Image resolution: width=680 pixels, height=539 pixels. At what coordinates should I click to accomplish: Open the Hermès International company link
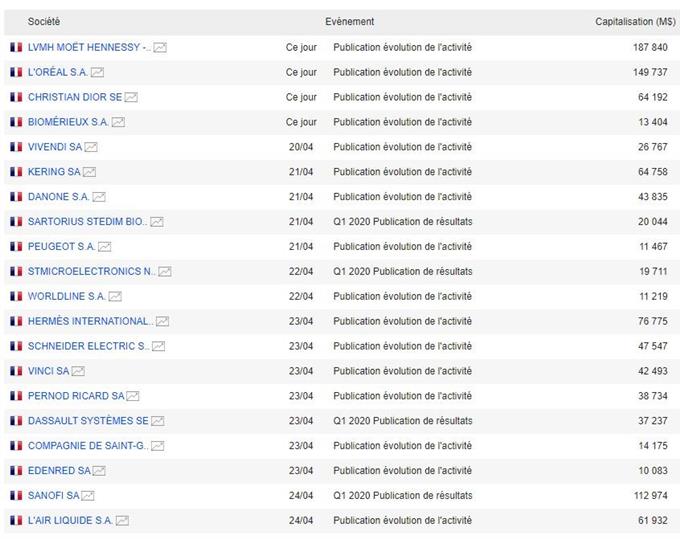point(91,321)
